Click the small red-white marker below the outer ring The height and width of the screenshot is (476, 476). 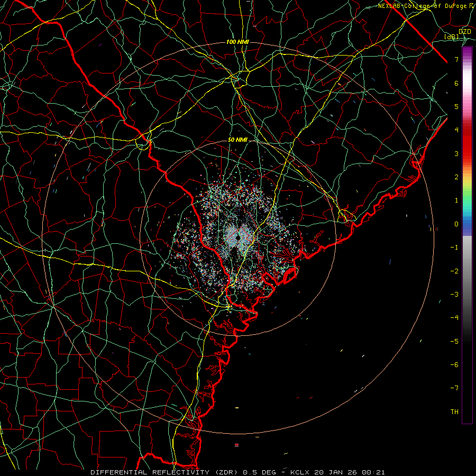pyautogui.click(x=236, y=445)
